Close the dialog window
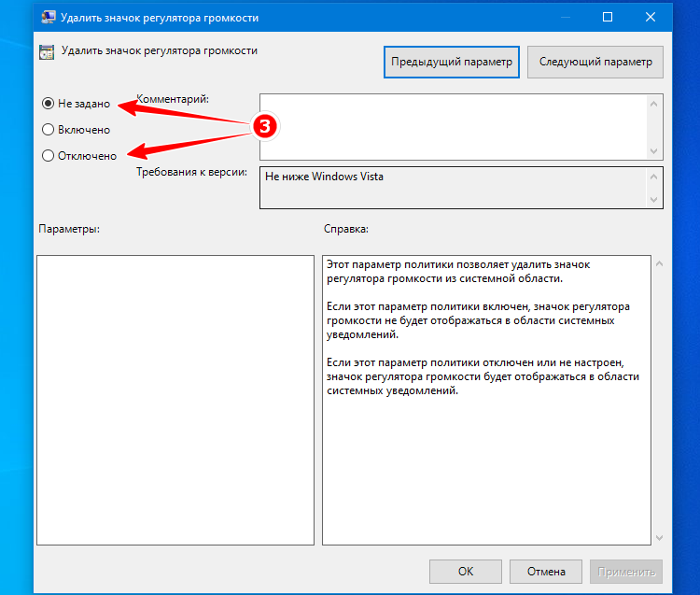Image resolution: width=700 pixels, height=595 pixels. (650, 17)
